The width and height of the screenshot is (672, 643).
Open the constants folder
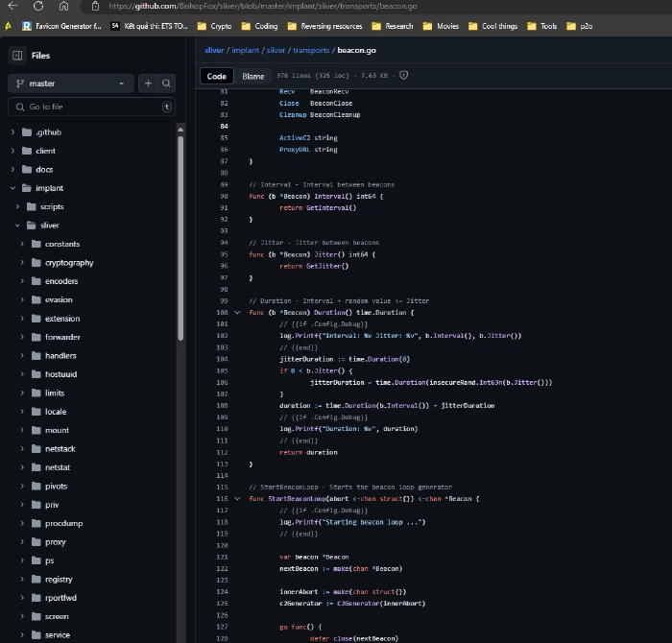[62, 244]
